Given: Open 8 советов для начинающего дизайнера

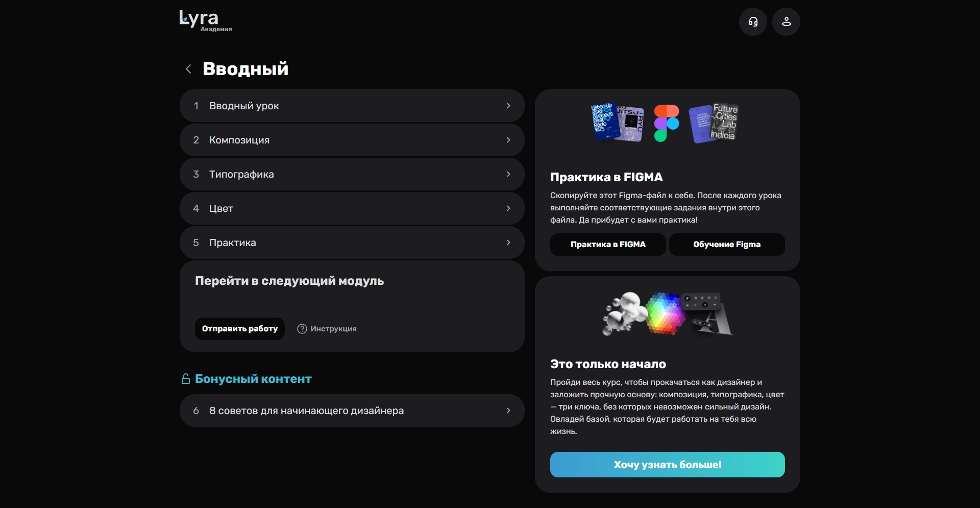Looking at the screenshot, I should click(352, 410).
